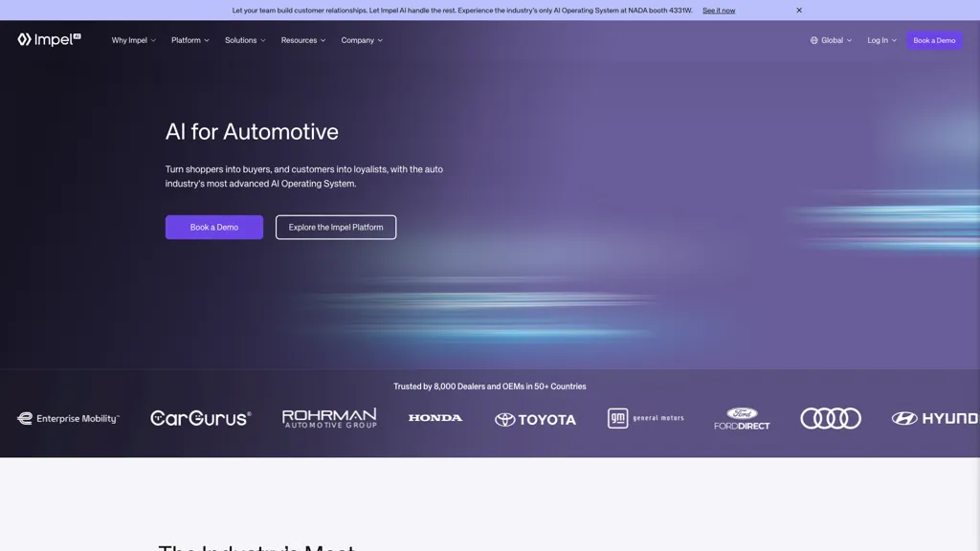
Task: Click the NADA booth 4331W banner text
Action: click(x=462, y=10)
